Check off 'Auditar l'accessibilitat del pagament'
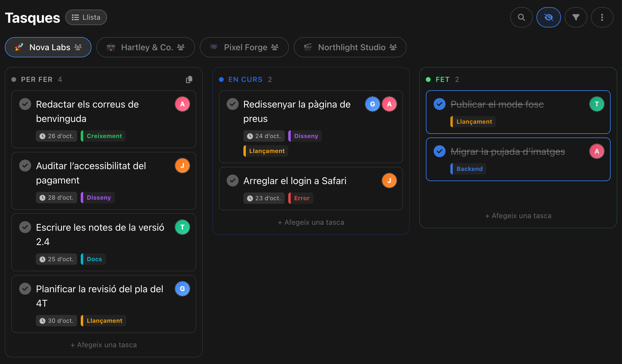The width and height of the screenshot is (622, 364). point(25,166)
